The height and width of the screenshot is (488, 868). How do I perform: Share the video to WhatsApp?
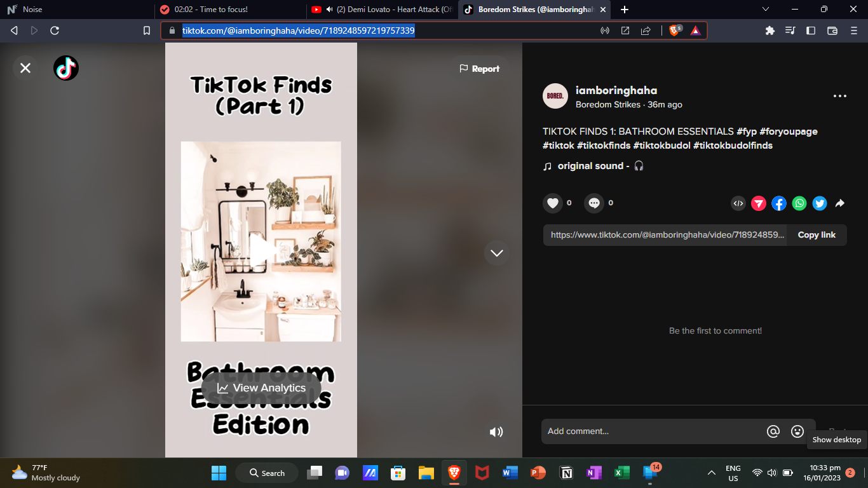[x=799, y=203]
